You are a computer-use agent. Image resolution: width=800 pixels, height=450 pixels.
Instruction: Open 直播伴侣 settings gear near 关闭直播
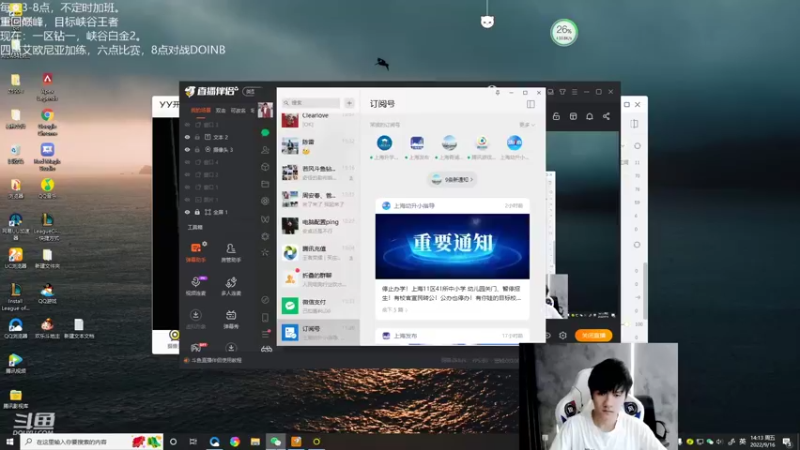(x=563, y=335)
